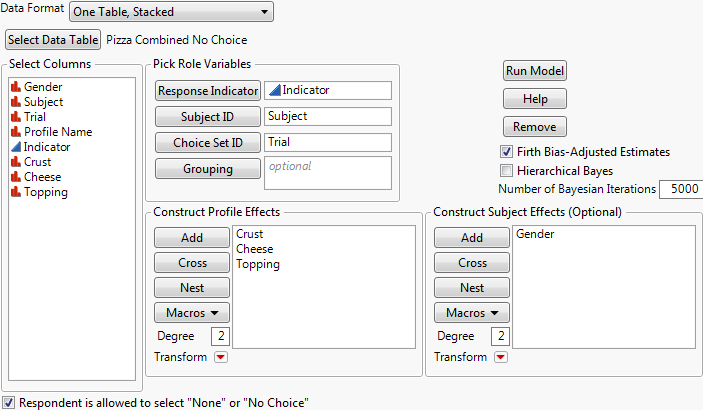Click the Profile Name column icon
The height and width of the screenshot is (410, 703).
click(x=16, y=132)
